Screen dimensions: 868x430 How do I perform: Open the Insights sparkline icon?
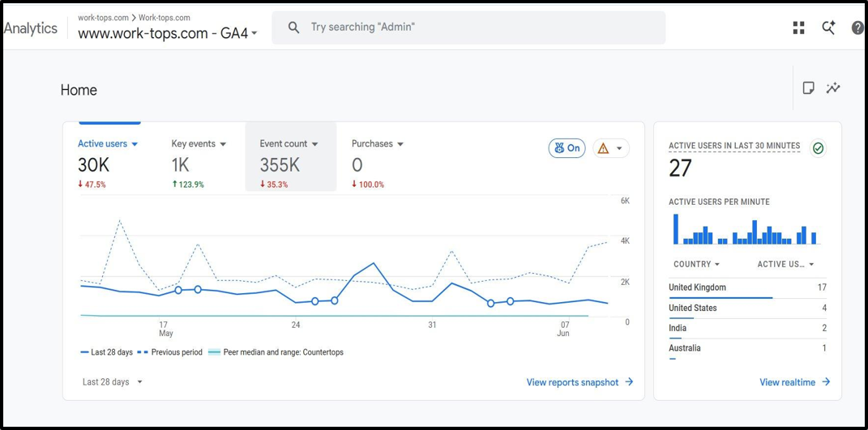coord(833,88)
